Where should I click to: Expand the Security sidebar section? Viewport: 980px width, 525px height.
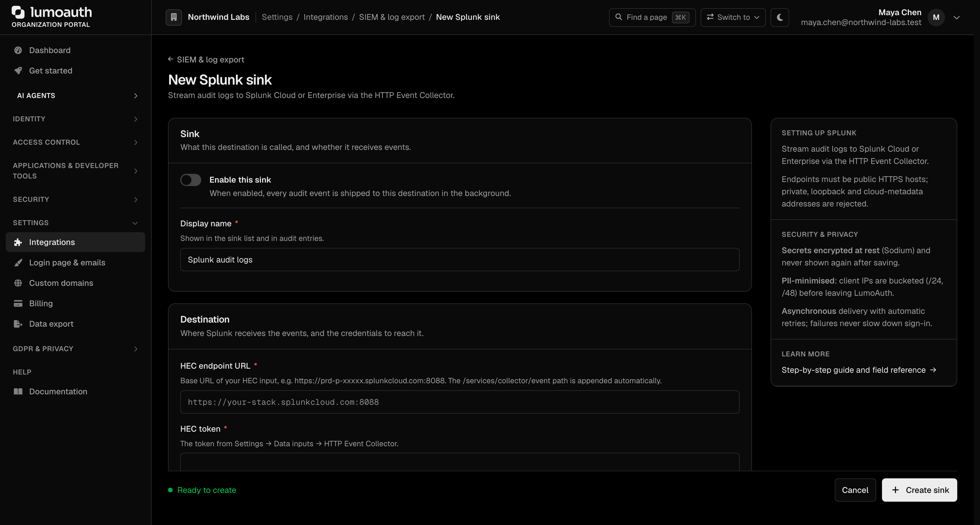(x=75, y=199)
